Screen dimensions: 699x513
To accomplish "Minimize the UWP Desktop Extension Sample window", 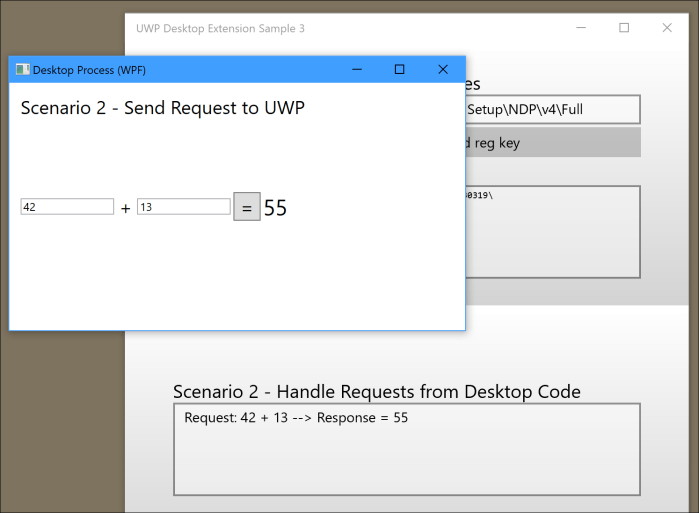I will (x=580, y=28).
